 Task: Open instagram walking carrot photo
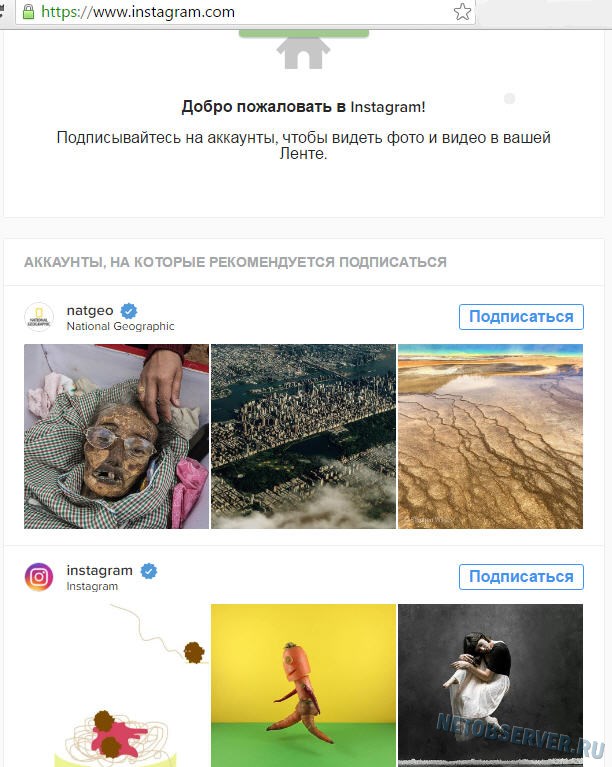pyautogui.click(x=303, y=685)
